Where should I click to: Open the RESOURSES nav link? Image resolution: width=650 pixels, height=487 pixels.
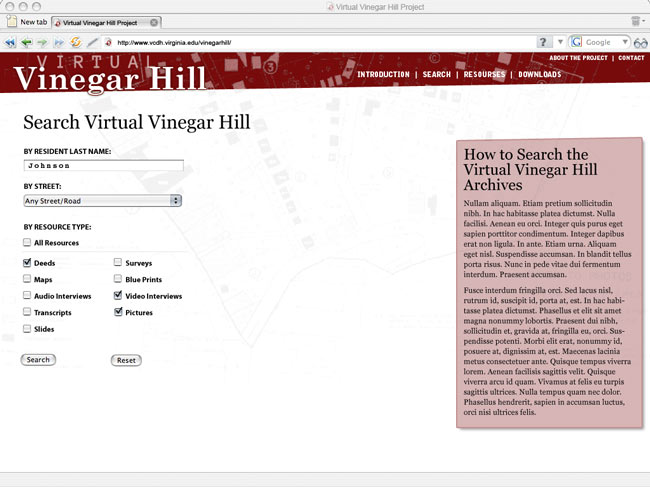pos(484,74)
